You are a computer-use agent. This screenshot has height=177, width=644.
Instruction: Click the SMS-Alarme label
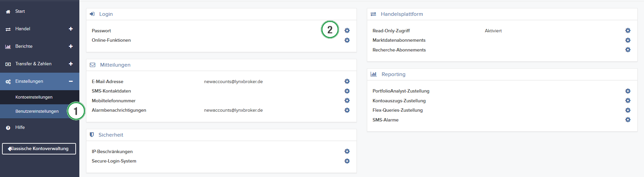pyautogui.click(x=385, y=120)
